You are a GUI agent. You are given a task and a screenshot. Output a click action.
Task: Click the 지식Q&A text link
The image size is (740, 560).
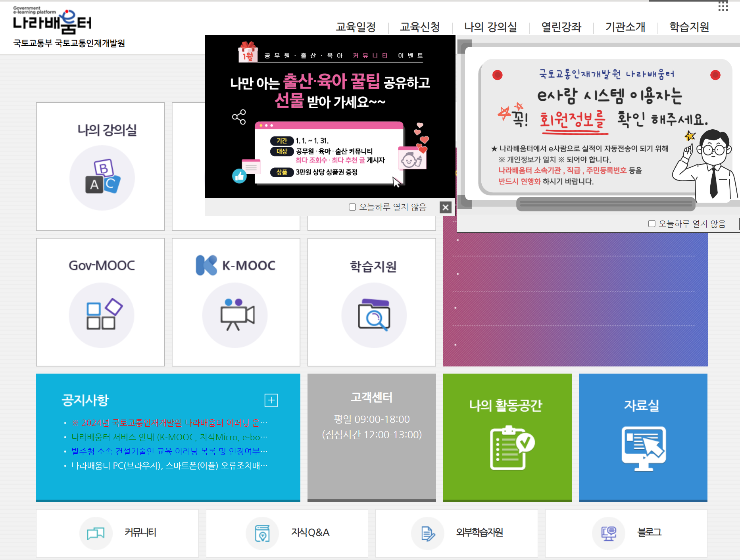[310, 532]
